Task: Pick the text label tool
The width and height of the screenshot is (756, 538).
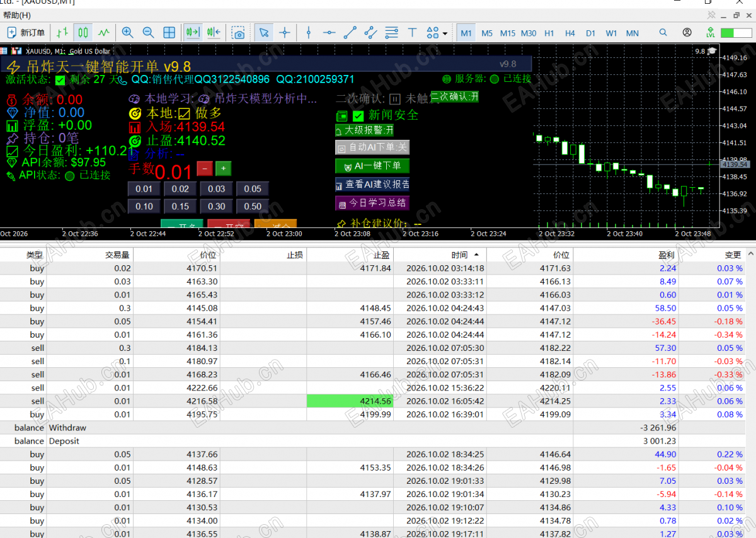Action: 413,33
